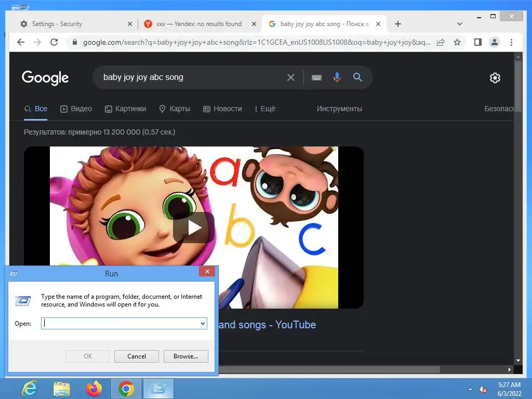Focus the Google search box text
This screenshot has height=399, width=532.
[143, 77]
